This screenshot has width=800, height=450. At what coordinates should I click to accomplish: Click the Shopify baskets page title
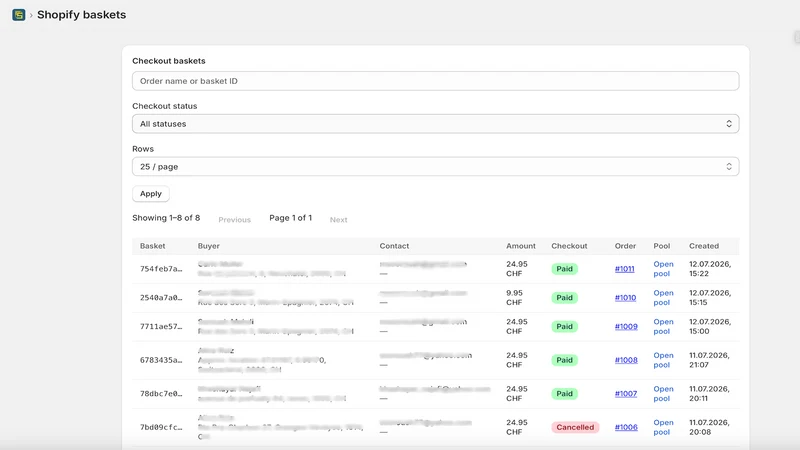82,15
